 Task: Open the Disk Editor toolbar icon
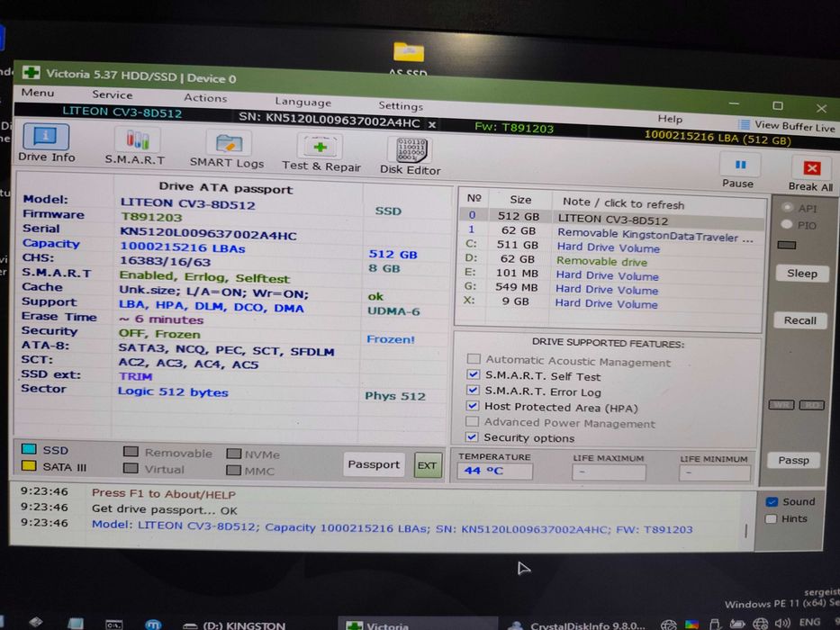tap(411, 150)
